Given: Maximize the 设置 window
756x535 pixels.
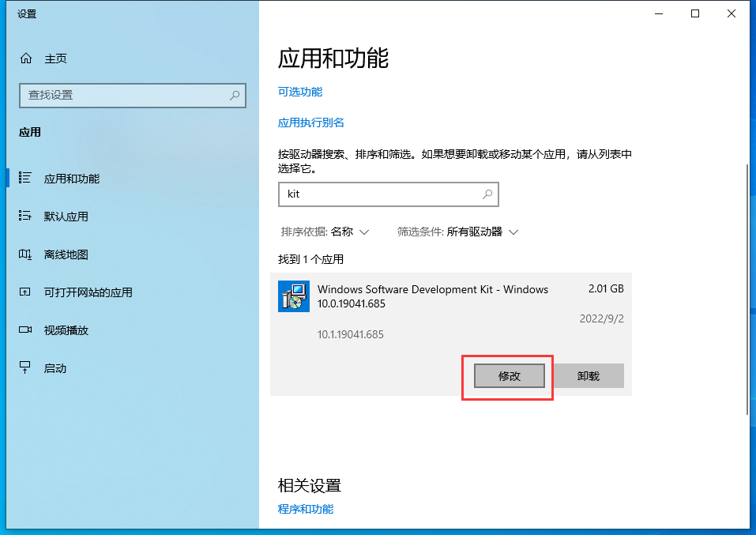Looking at the screenshot, I should (694, 13).
